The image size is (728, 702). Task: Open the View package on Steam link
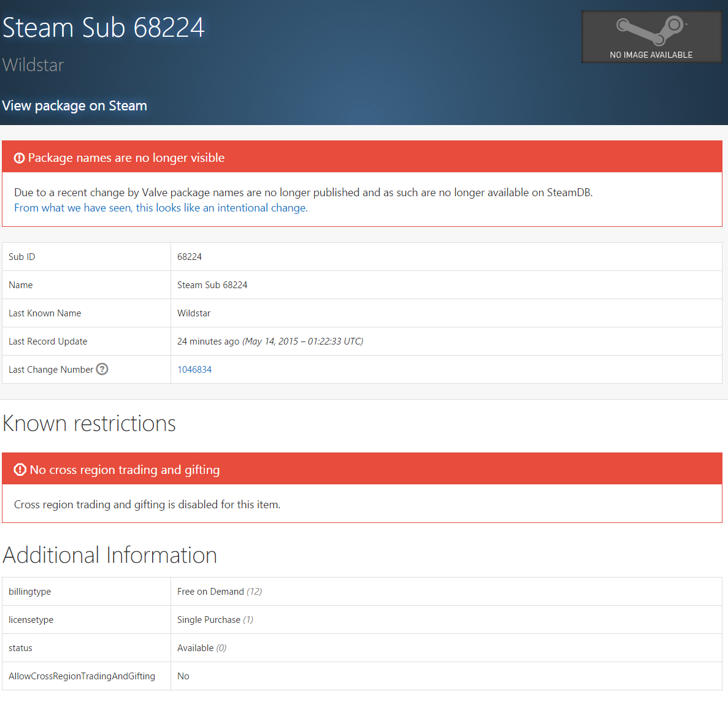[74, 106]
